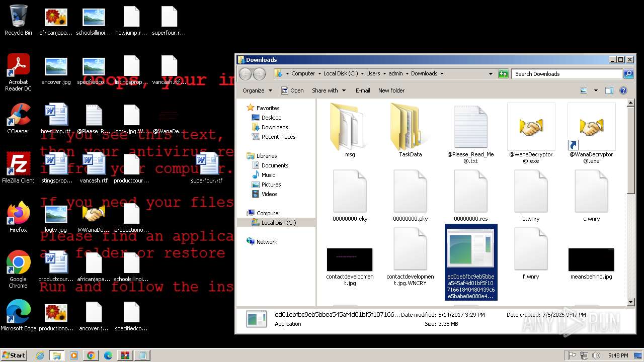Select Network in navigation pane

point(267,242)
